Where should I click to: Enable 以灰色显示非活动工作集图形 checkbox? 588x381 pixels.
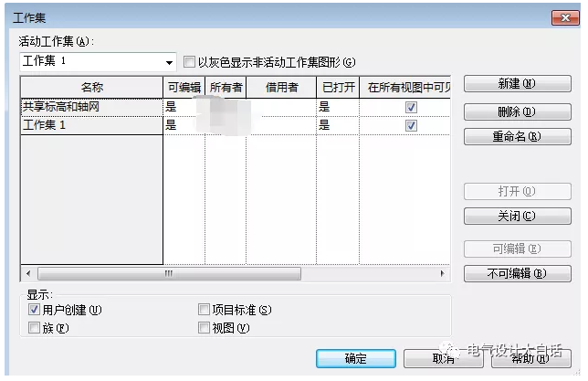pos(189,62)
